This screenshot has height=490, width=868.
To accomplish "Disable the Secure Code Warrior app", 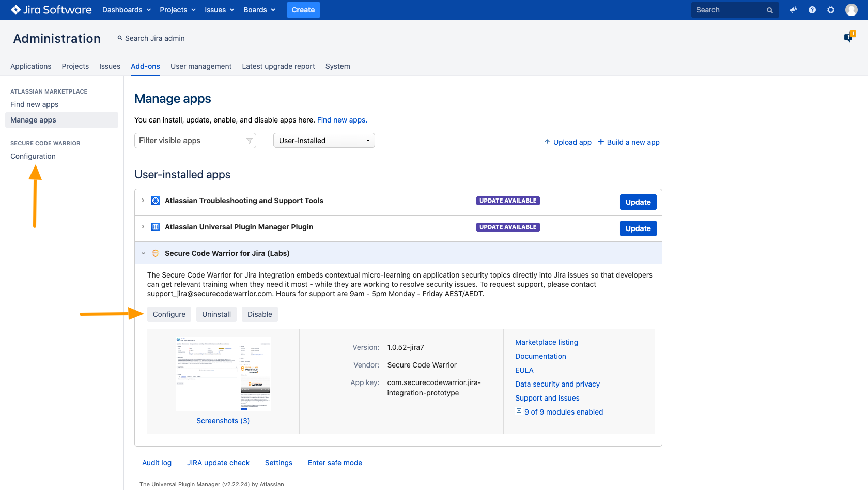I will (260, 314).
